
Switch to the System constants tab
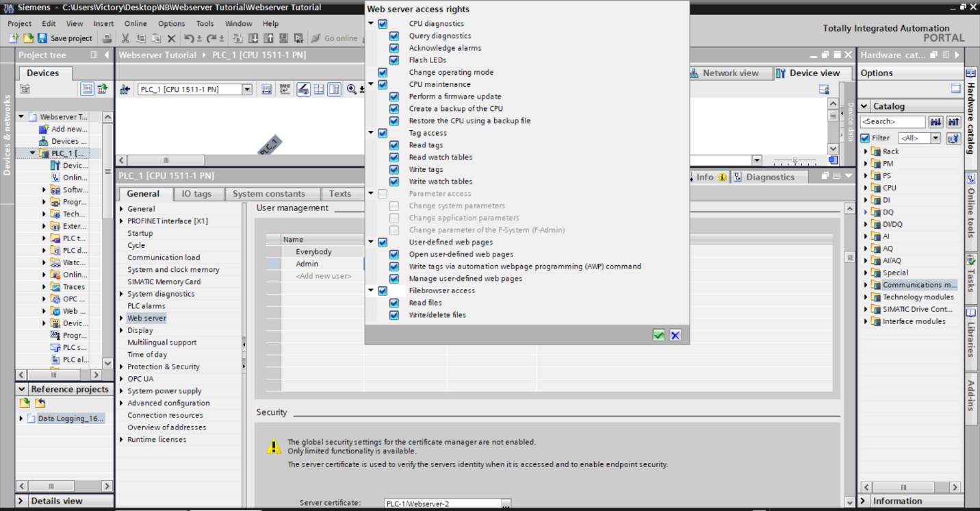[x=272, y=193]
